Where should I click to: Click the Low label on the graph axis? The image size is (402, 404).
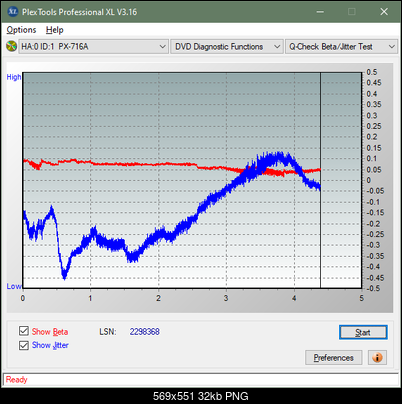coord(14,286)
